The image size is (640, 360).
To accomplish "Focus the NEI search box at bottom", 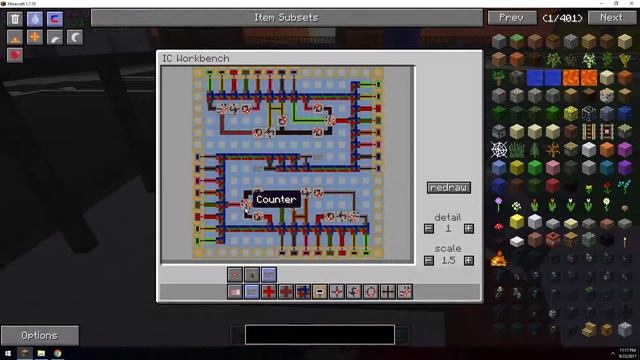I will [320, 335].
